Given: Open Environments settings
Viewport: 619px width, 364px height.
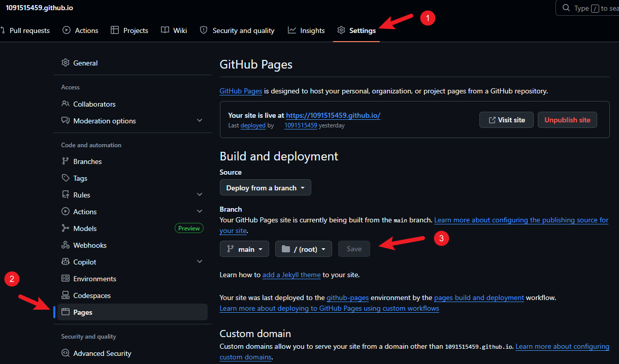Looking at the screenshot, I should click(133, 279).
